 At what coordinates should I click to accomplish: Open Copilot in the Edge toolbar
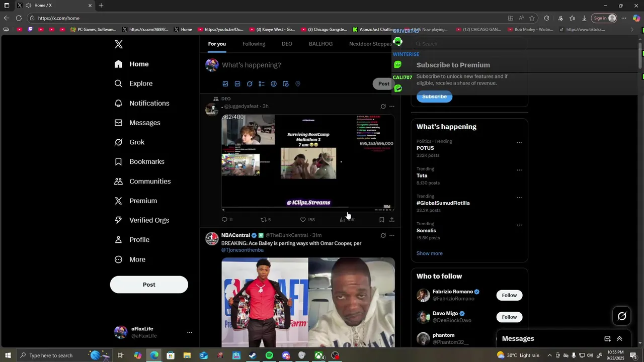(x=636, y=18)
